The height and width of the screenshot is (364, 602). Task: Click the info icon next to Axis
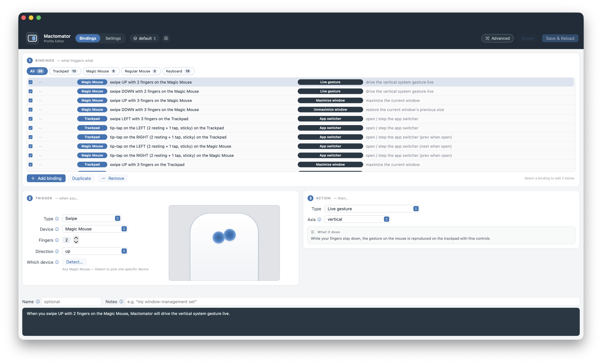pos(319,220)
